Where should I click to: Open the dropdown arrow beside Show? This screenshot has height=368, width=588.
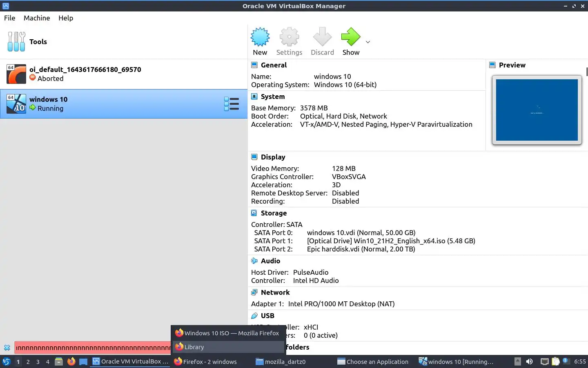368,42
